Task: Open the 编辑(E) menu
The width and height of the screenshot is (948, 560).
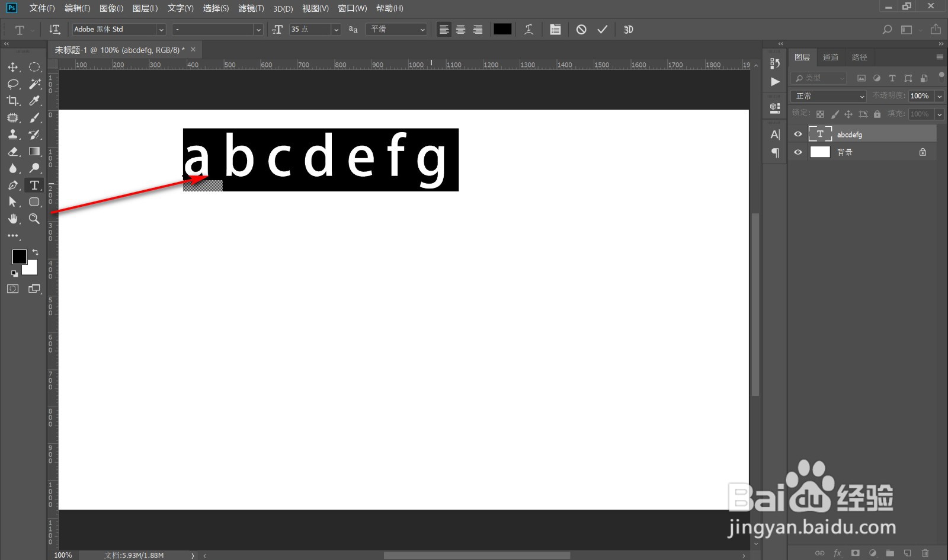Action: (78, 8)
